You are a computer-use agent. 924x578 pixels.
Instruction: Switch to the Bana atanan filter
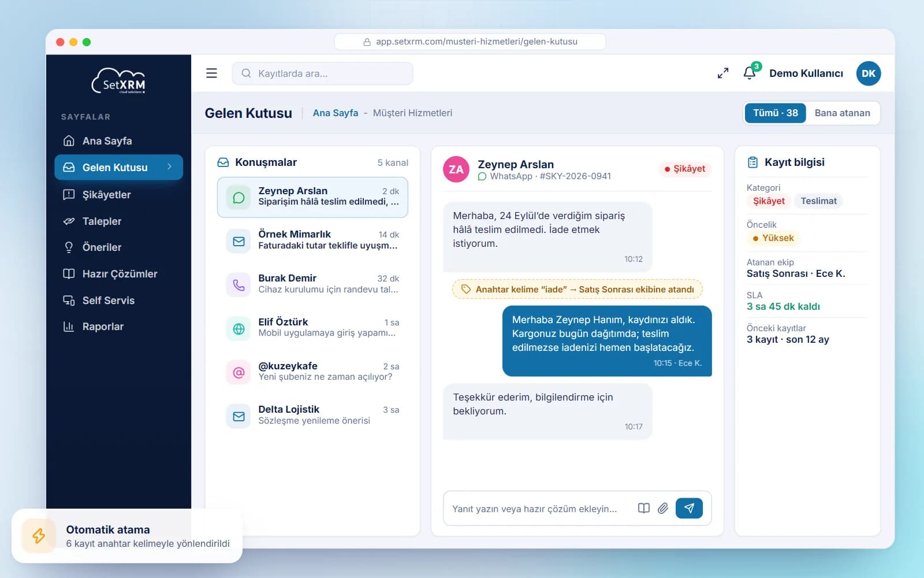click(x=842, y=113)
